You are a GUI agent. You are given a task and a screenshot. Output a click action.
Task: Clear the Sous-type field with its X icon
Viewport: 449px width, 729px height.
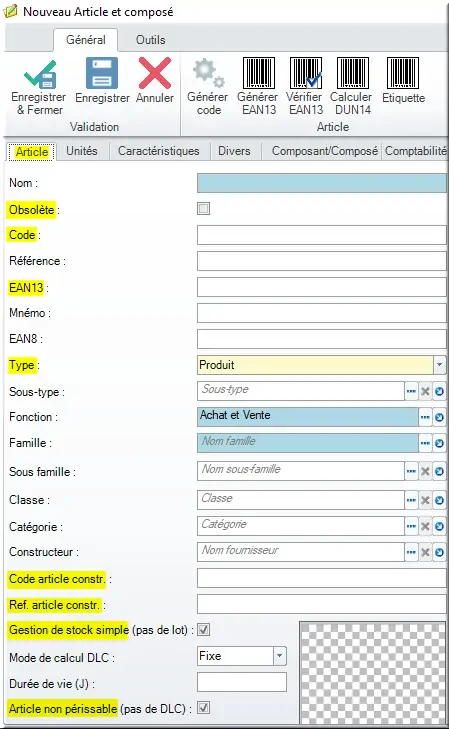click(x=425, y=391)
